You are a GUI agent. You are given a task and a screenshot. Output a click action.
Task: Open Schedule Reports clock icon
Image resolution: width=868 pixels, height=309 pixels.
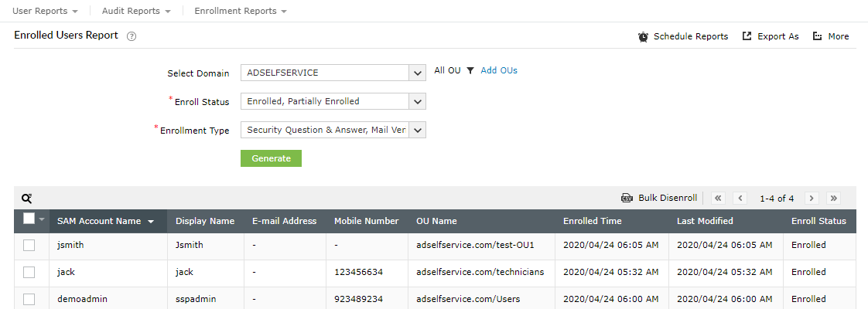643,36
